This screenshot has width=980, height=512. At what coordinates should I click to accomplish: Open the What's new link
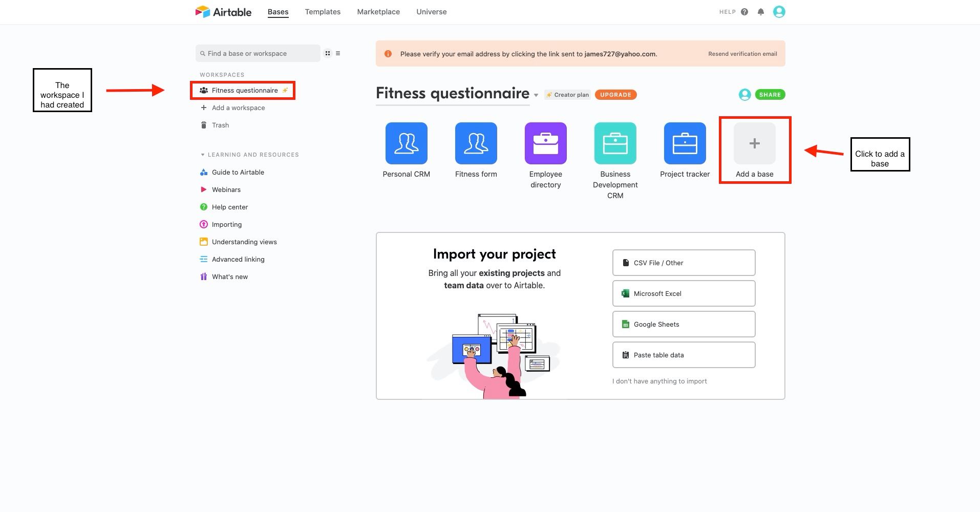click(230, 276)
